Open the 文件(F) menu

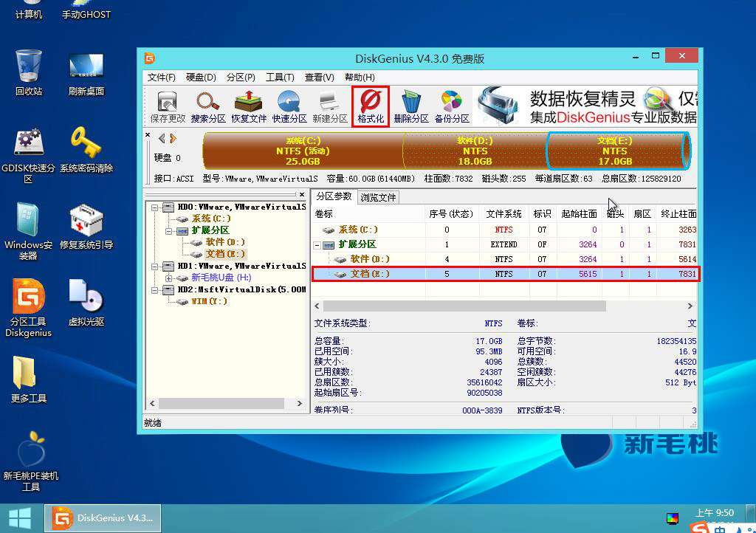161,77
